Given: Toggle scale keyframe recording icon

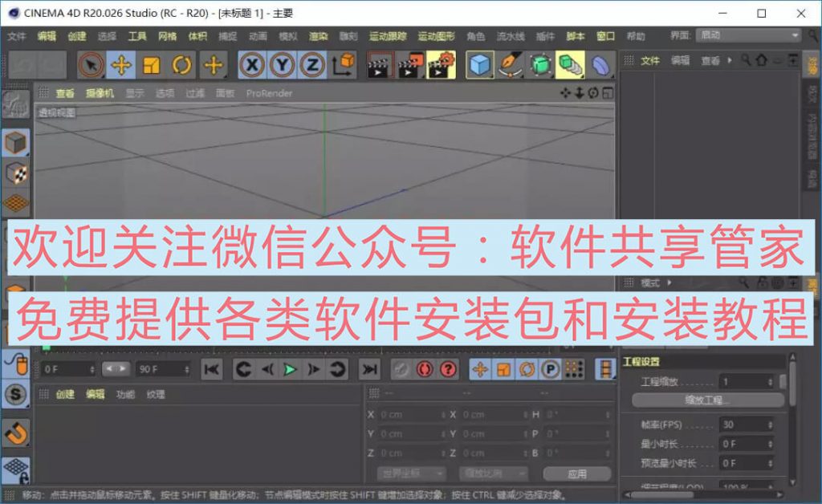Looking at the screenshot, I should [503, 369].
